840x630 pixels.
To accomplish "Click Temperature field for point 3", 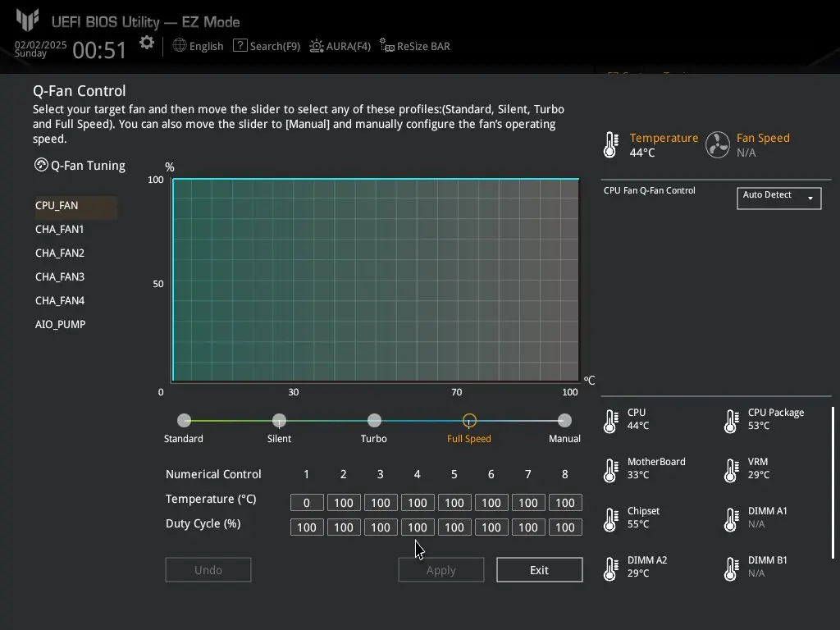I will [381, 503].
